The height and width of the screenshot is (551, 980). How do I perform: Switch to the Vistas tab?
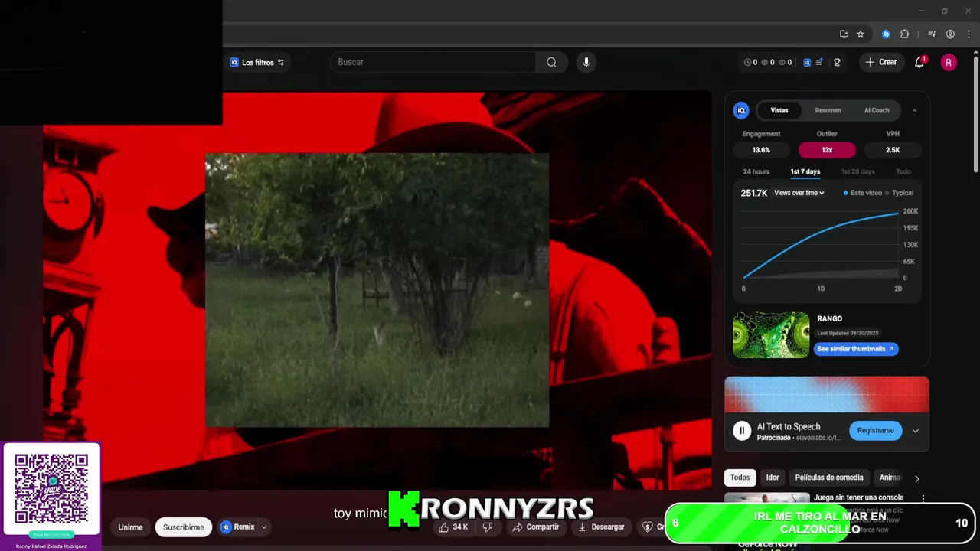779,110
